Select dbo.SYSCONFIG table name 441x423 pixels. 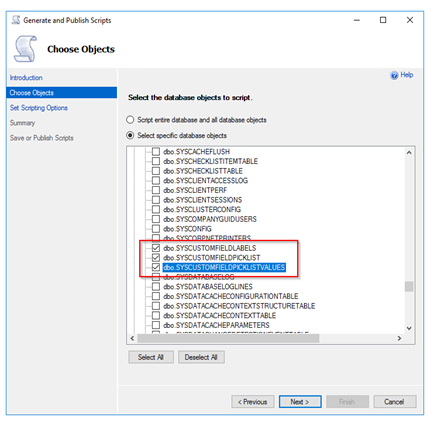click(187, 229)
